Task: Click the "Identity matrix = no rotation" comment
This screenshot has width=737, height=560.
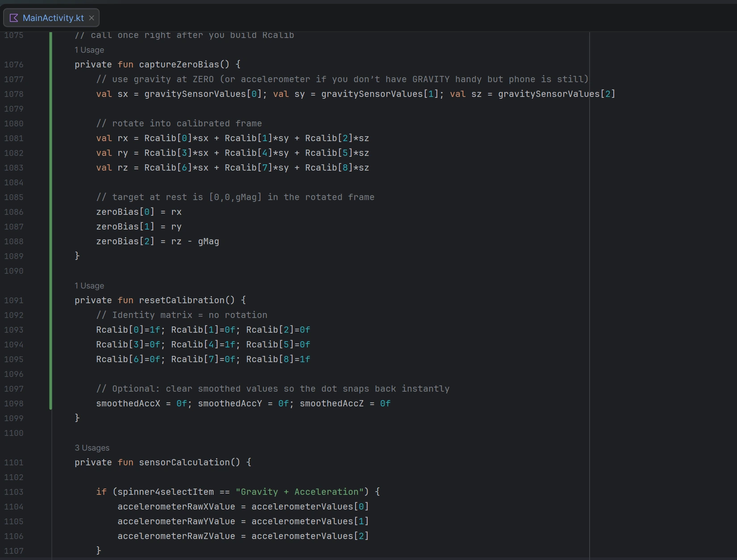Action: [182, 315]
